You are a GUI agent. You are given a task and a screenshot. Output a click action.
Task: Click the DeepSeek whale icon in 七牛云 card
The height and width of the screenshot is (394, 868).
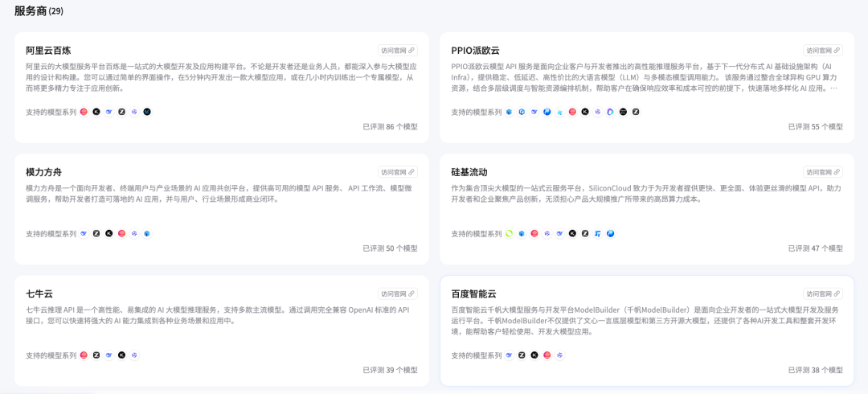109,355
